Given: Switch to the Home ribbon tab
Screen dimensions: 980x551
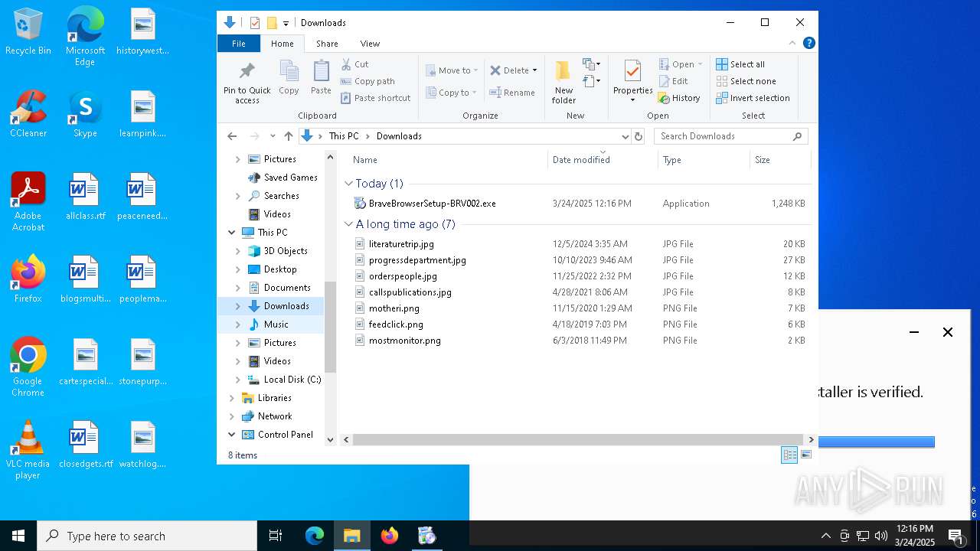Looking at the screenshot, I should 282,44.
